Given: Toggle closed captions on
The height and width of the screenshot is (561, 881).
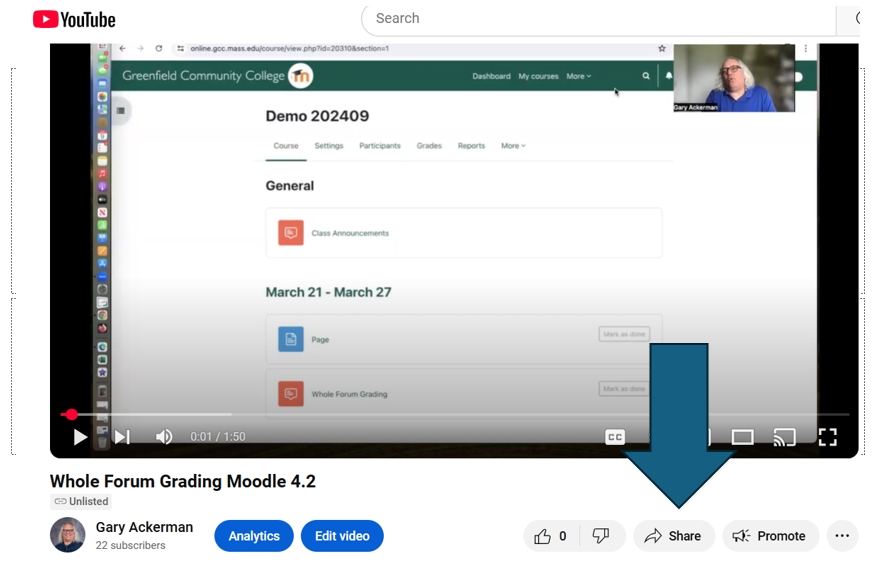Looking at the screenshot, I should click(615, 437).
